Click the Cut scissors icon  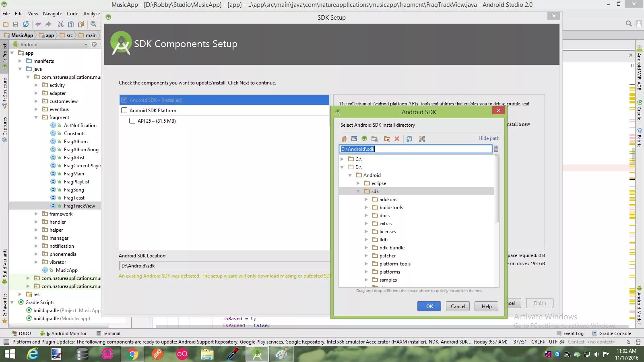pyautogui.click(x=61, y=24)
